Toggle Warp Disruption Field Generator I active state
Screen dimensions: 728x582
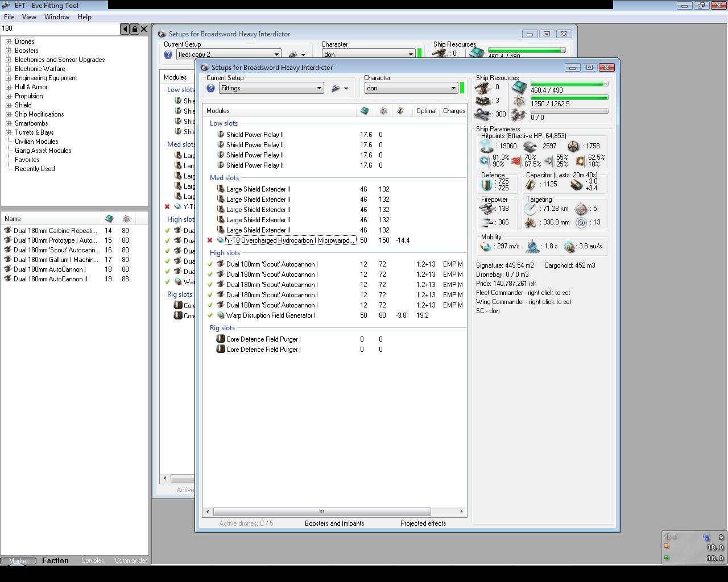(210, 315)
